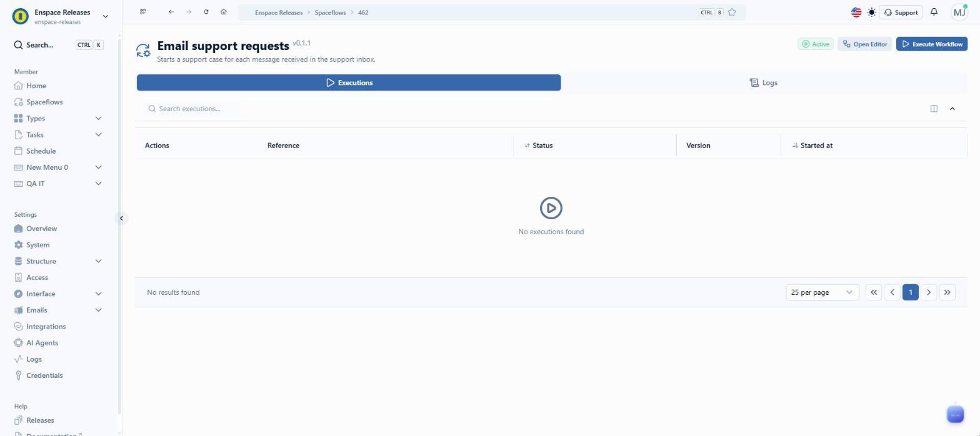Image resolution: width=980 pixels, height=436 pixels.
Task: Click the workflow icon beside title
Action: point(143,51)
